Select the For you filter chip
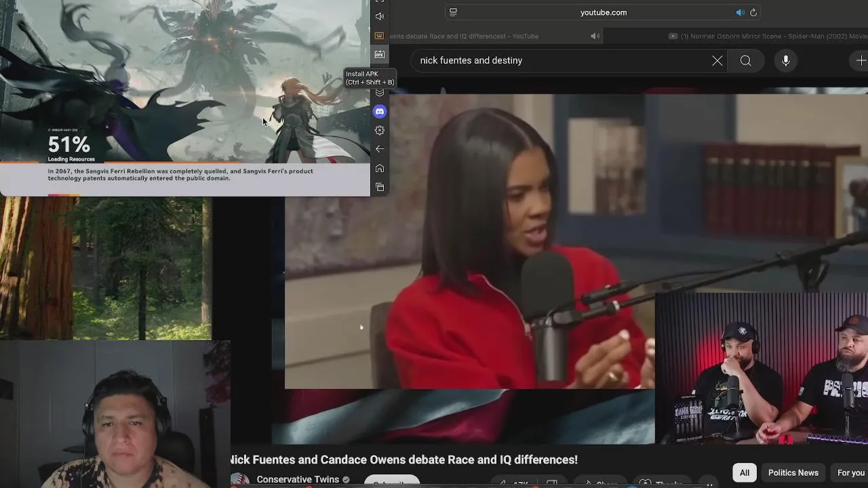The width and height of the screenshot is (868, 488). point(850,472)
